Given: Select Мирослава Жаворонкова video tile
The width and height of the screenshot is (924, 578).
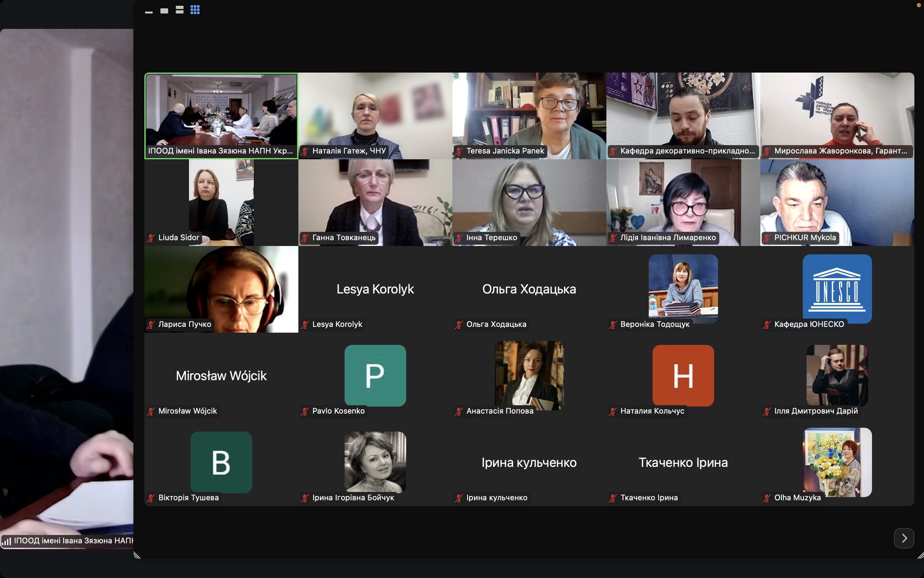Looking at the screenshot, I should pyautogui.click(x=837, y=116).
